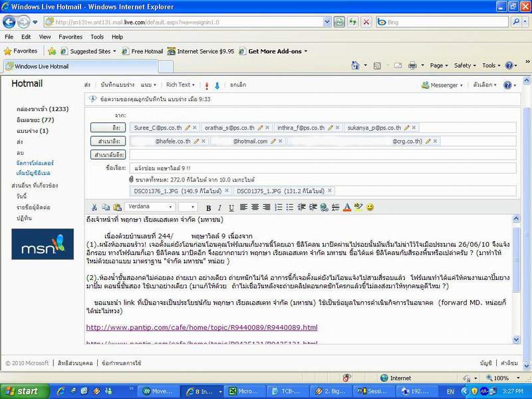The image size is (532, 399).
Task: Stop loading the page with the red X
Action: coord(366,23)
